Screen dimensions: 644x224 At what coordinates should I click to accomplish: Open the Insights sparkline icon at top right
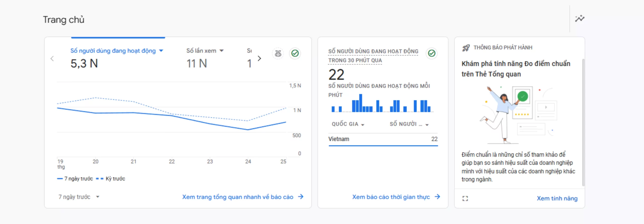[580, 19]
